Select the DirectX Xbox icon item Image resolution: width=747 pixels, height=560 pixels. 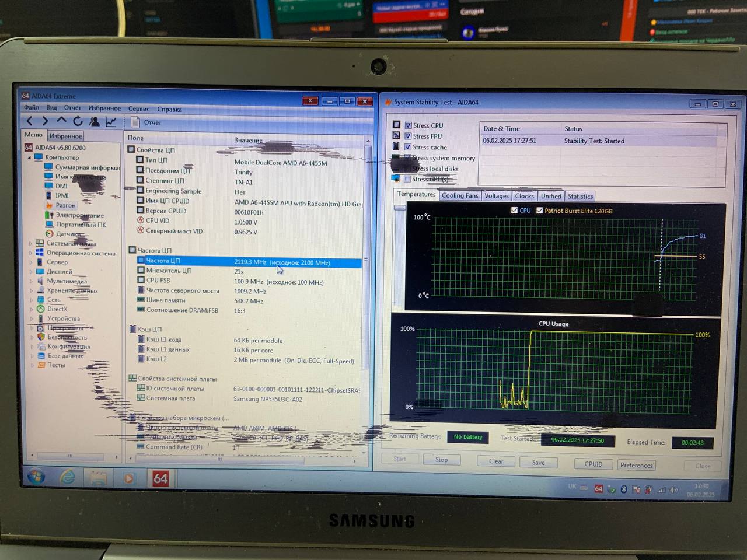point(40,309)
